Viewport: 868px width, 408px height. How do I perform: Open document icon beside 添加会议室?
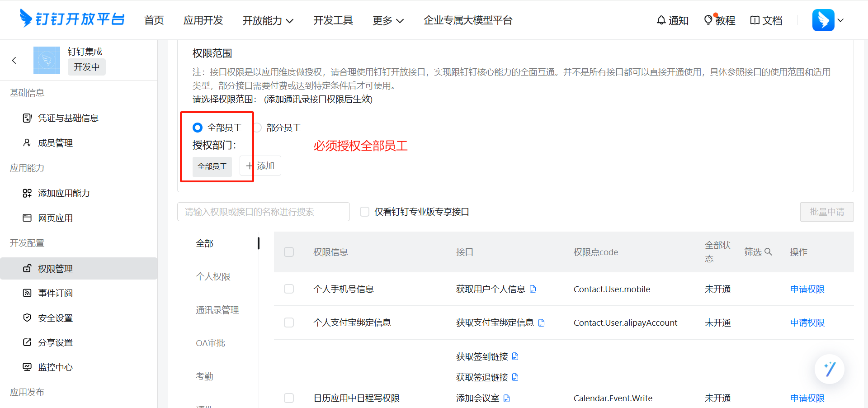pyautogui.click(x=507, y=398)
